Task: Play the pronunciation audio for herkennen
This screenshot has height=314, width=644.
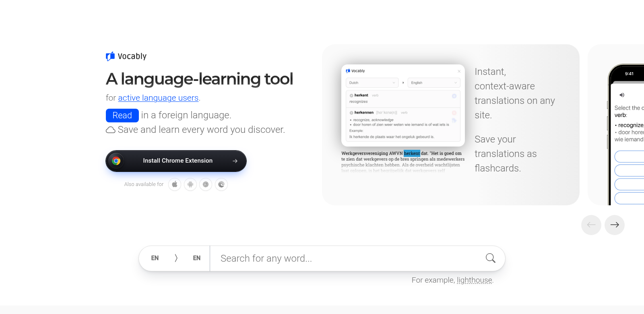Action: tap(351, 113)
